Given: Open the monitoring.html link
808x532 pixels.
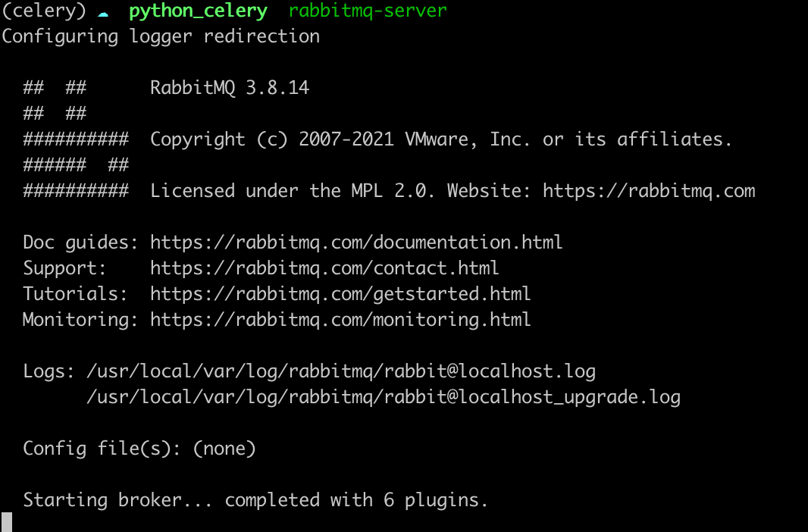Looking at the screenshot, I should point(340,319).
